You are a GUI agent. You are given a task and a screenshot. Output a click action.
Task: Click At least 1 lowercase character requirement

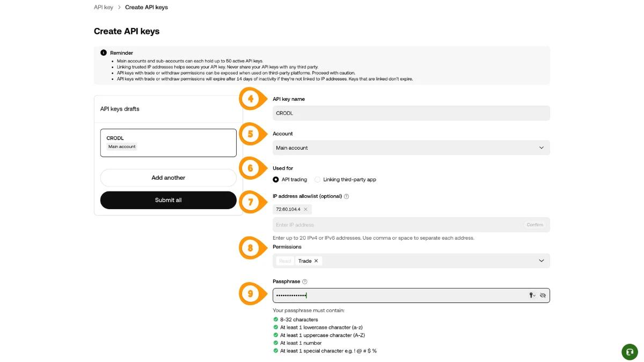click(x=321, y=327)
